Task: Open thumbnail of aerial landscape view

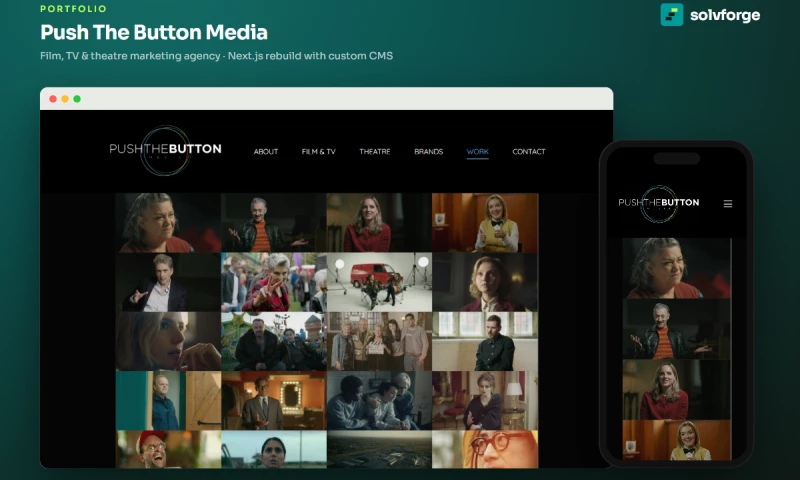Action: (379, 449)
